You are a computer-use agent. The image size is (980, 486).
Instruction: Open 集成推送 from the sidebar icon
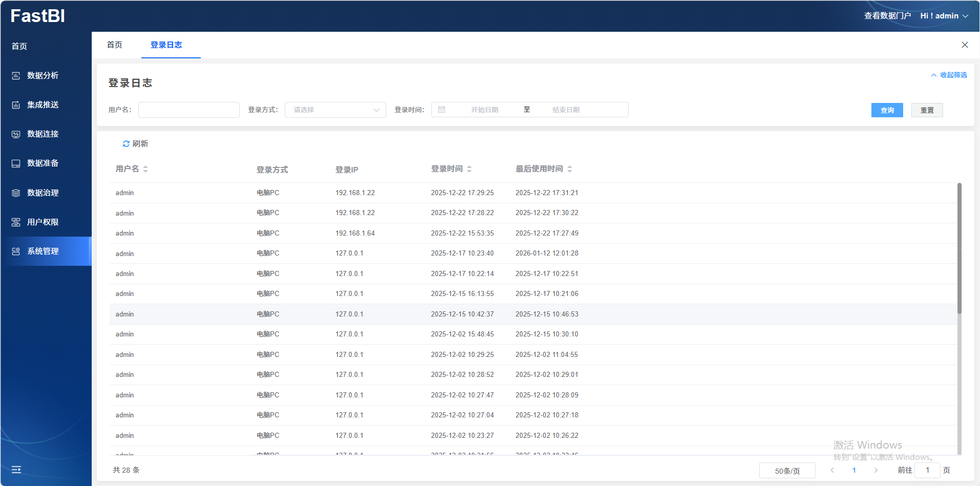[x=16, y=105]
